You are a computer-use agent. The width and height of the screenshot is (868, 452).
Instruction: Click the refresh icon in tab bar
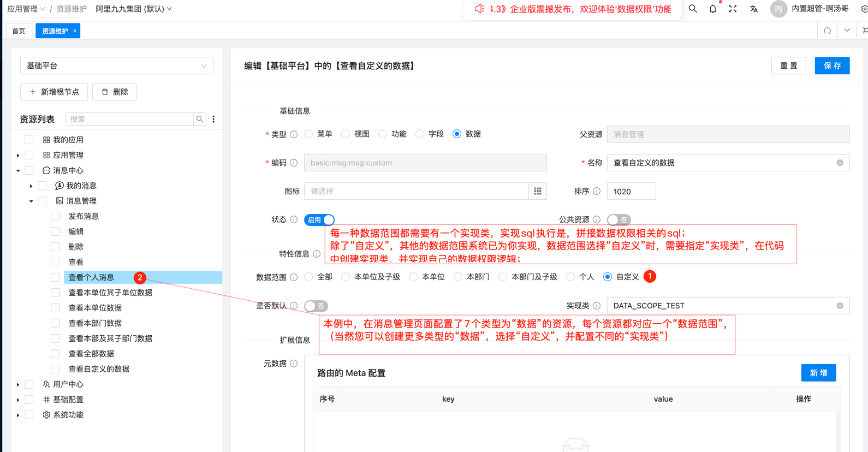[828, 31]
